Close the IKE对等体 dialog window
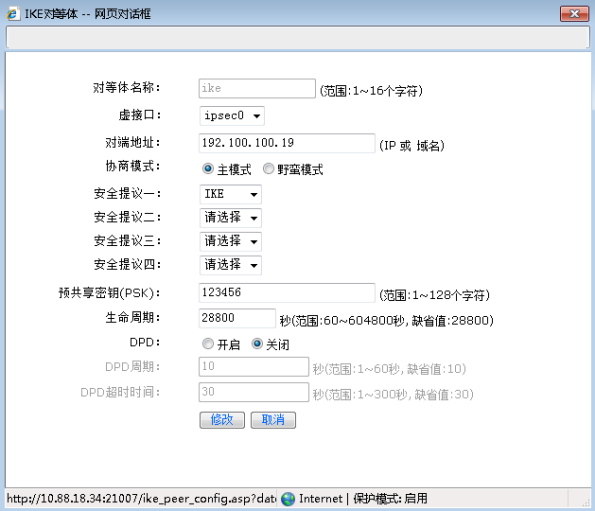Viewport: 595px width, 511px height. click(x=574, y=14)
